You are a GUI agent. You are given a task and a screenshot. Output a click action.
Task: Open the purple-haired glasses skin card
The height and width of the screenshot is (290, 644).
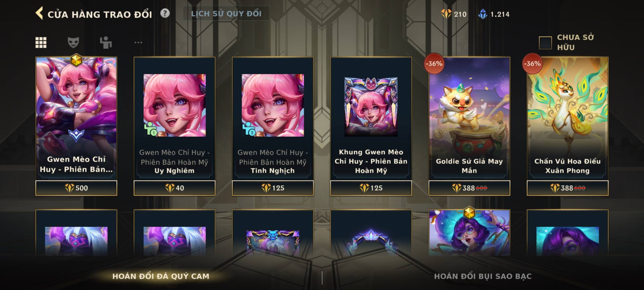point(469,233)
